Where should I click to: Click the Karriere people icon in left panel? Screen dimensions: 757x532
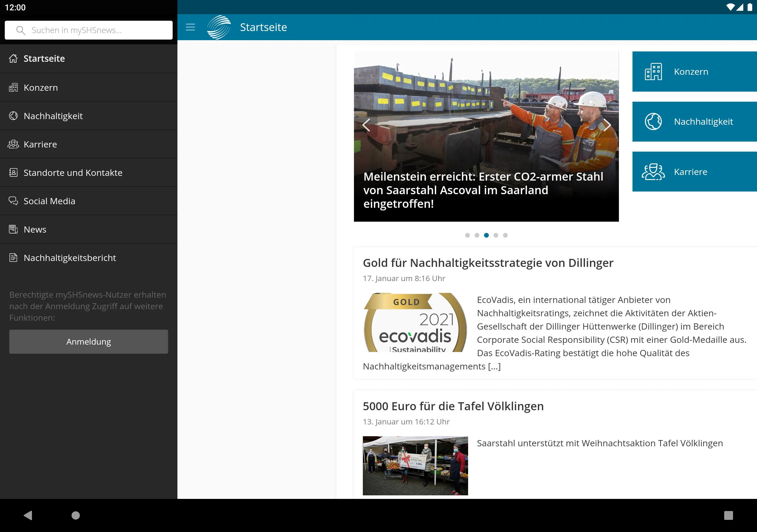[x=13, y=144]
